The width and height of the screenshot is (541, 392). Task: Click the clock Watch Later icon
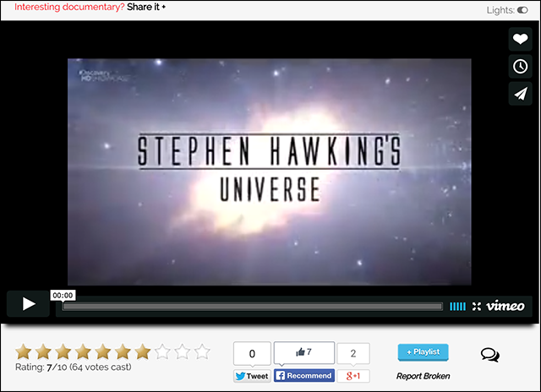pyautogui.click(x=520, y=66)
